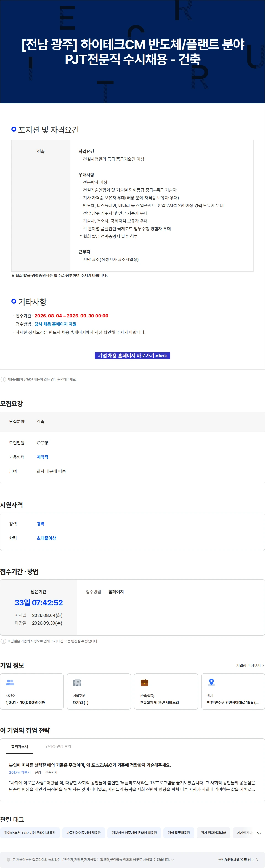Click the 대기업 (-) company type text
The image size is (265, 868).
[81, 702]
